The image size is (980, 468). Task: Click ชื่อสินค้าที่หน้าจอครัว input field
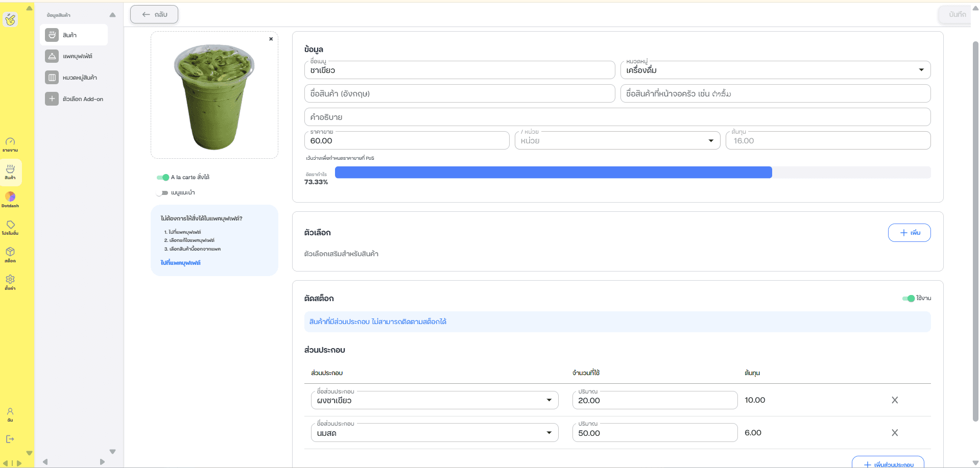[775, 93]
